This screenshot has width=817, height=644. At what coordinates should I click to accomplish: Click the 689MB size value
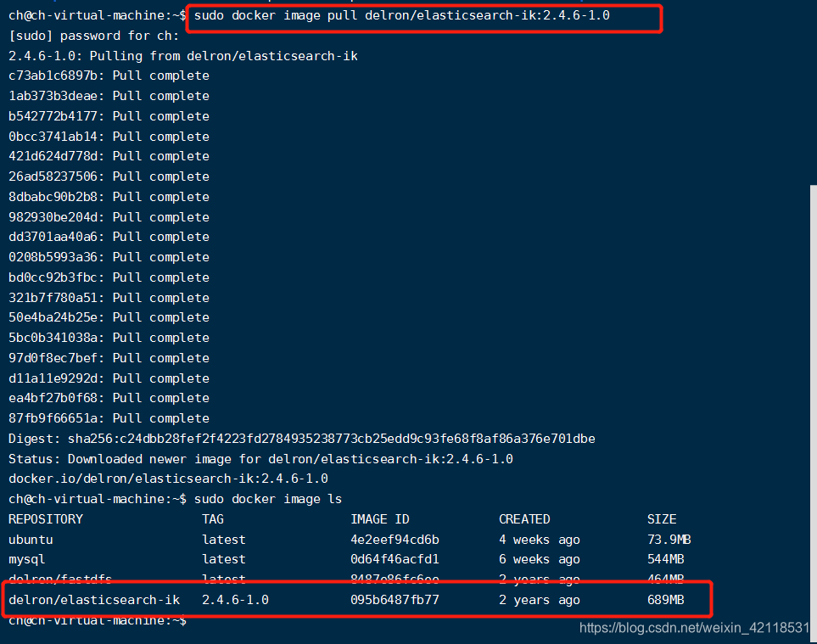(665, 600)
